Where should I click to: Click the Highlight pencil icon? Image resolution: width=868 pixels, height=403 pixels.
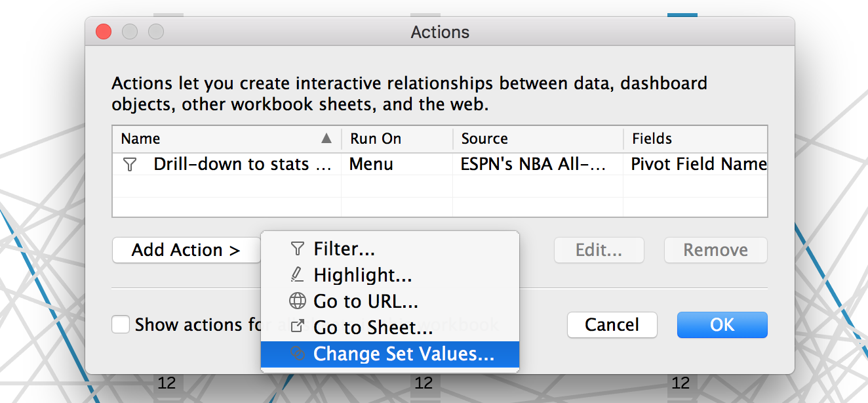[297, 275]
